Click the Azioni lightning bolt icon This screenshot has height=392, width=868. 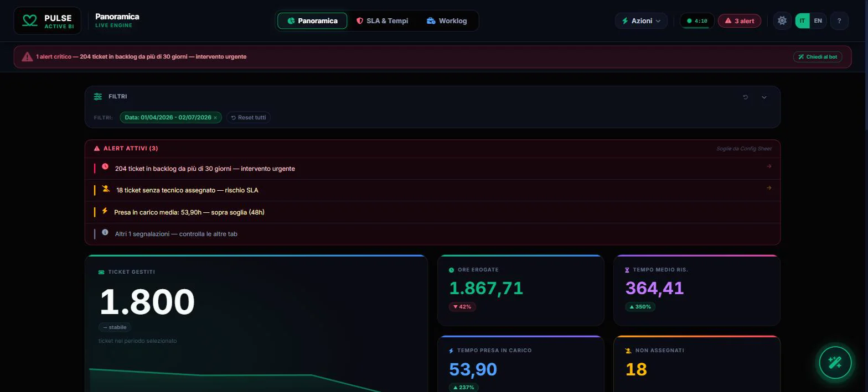click(x=625, y=21)
